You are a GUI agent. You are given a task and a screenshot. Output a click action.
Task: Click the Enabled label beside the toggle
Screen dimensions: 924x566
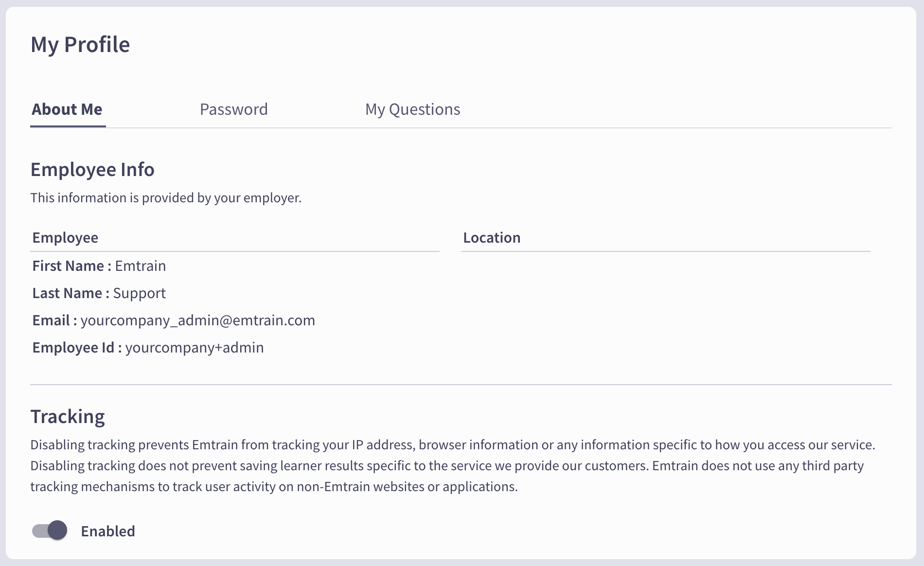(x=108, y=531)
